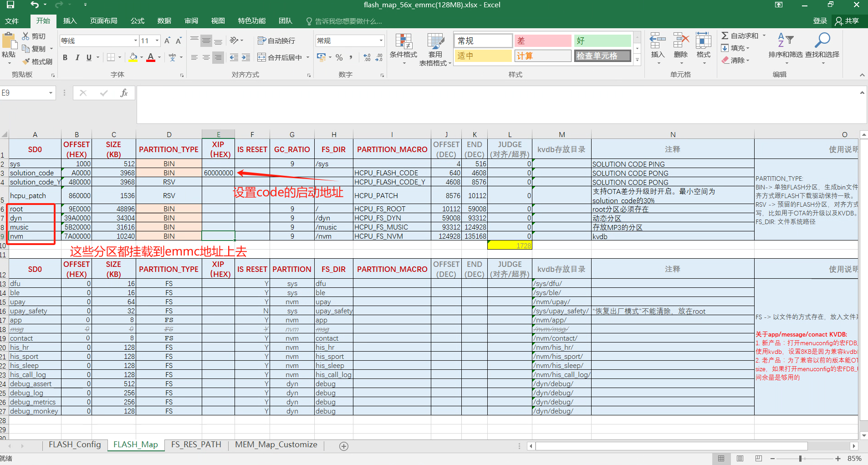Click the Cut scissors icon
The height and width of the screenshot is (465, 868).
[x=26, y=36]
